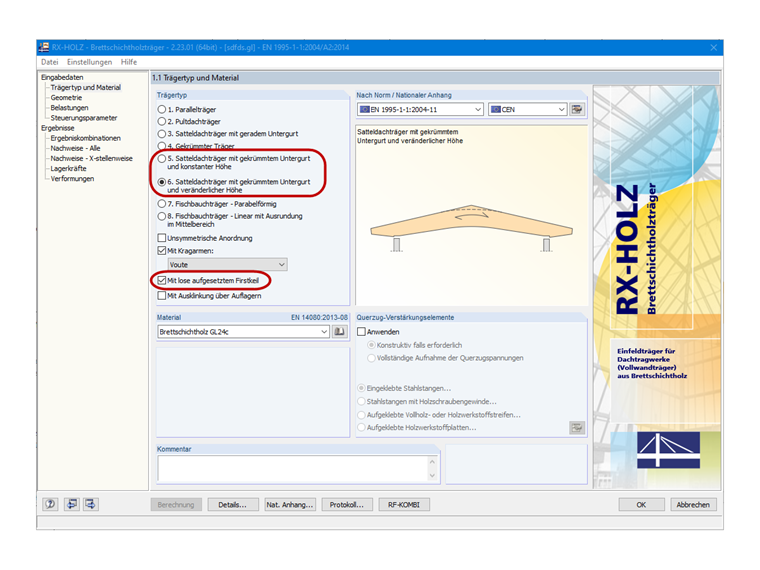Select 6. Satteldachträger veränderlicher Höhe option

pos(162,182)
